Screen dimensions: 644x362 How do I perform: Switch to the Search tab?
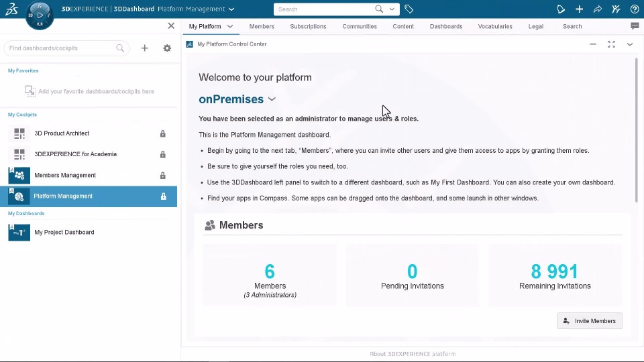point(572,26)
